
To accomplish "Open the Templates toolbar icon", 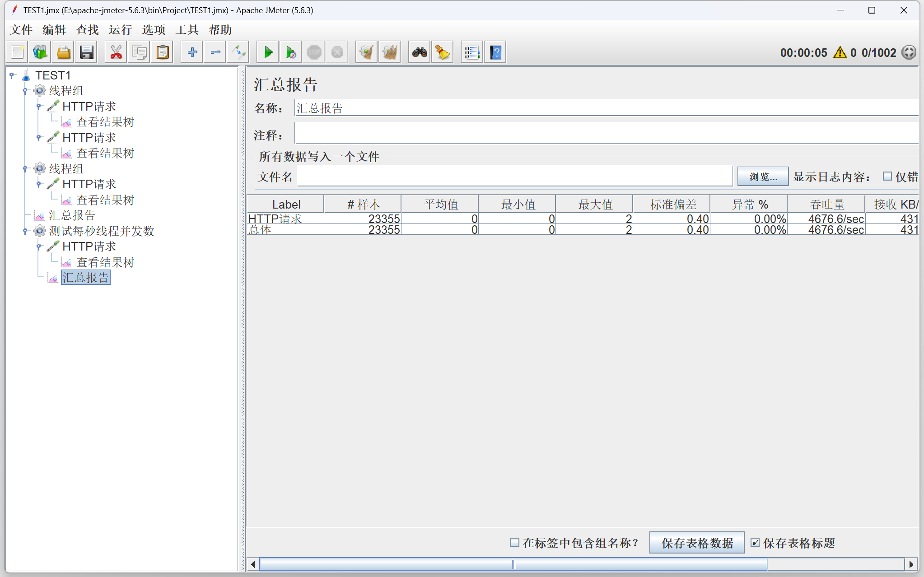I will click(40, 52).
